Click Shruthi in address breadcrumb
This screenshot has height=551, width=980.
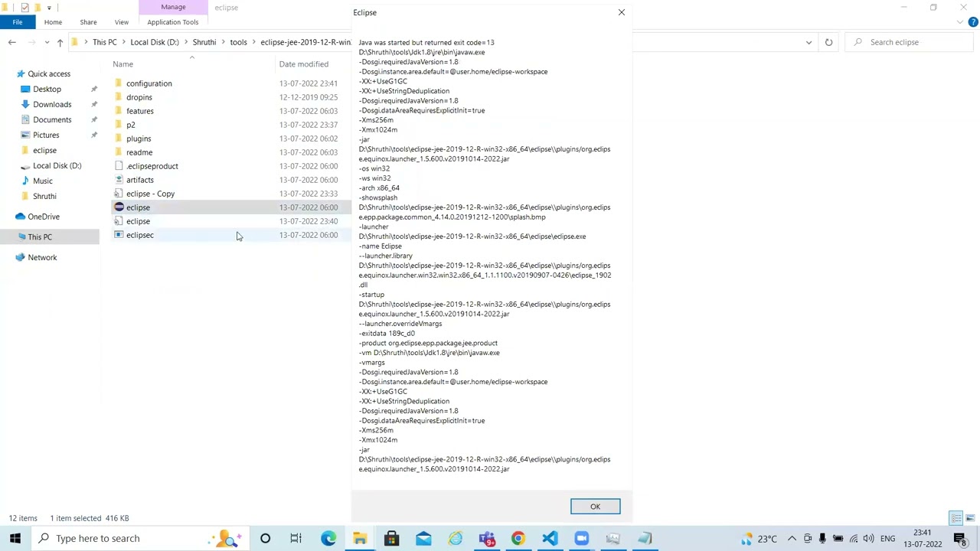[x=204, y=42]
